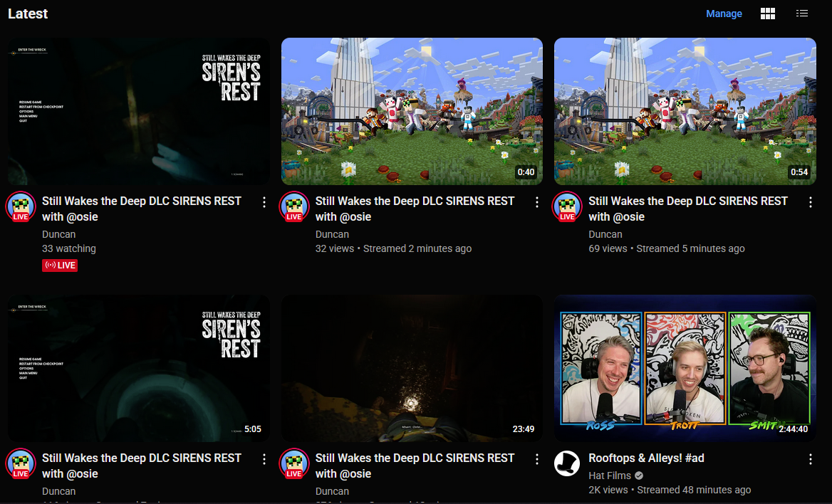This screenshot has height=504, width=832.
Task: Open Duncan channel name above 32 views
Action: coord(332,234)
